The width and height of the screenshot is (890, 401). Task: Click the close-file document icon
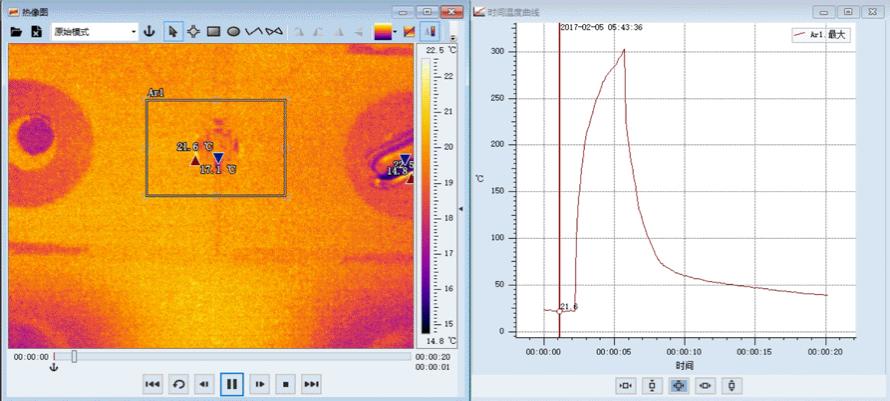[36, 32]
